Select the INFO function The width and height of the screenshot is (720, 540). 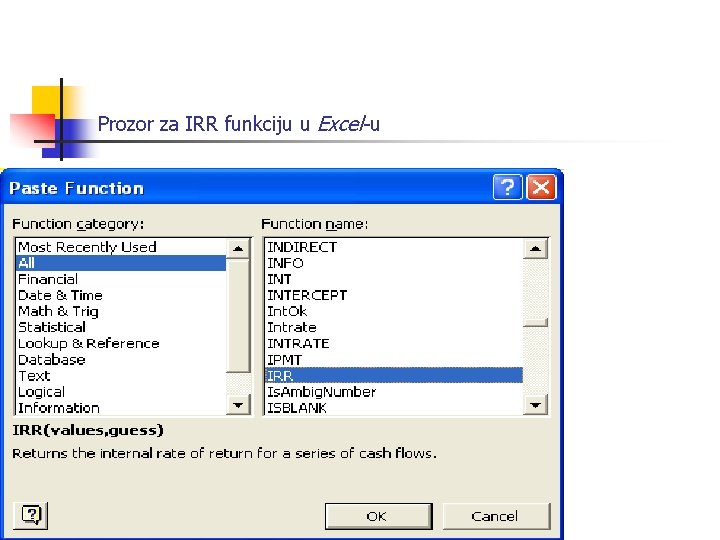[x=394, y=263]
